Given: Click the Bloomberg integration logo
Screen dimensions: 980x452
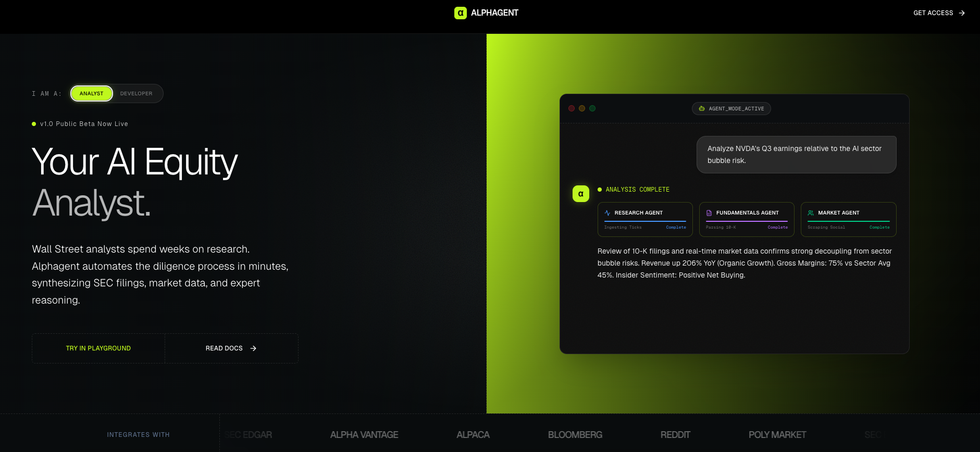Looking at the screenshot, I should click(x=575, y=435).
